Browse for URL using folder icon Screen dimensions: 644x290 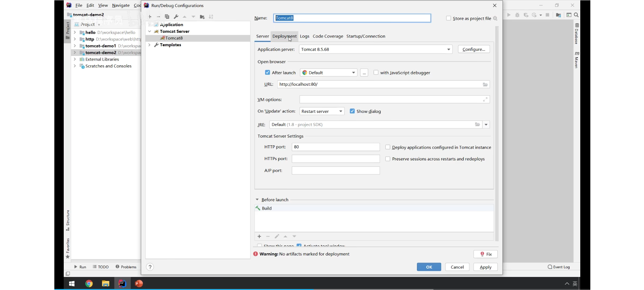click(x=485, y=84)
